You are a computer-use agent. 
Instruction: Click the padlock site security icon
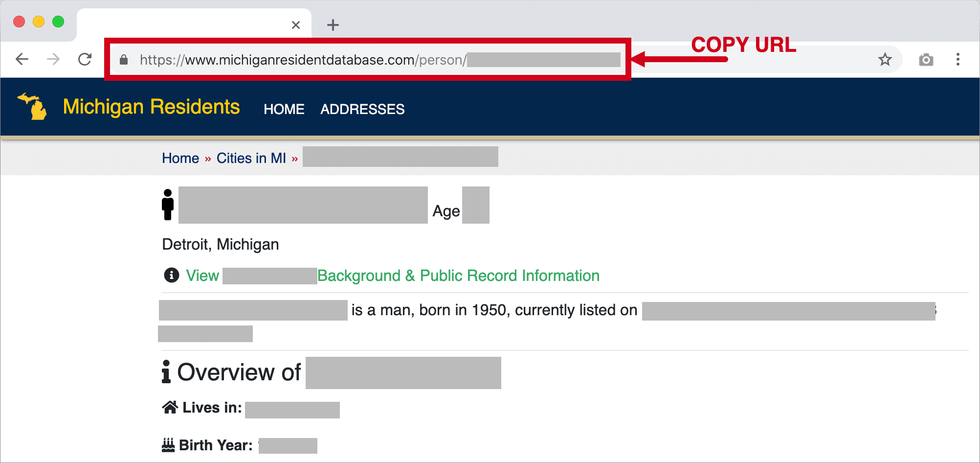pyautogui.click(x=124, y=60)
